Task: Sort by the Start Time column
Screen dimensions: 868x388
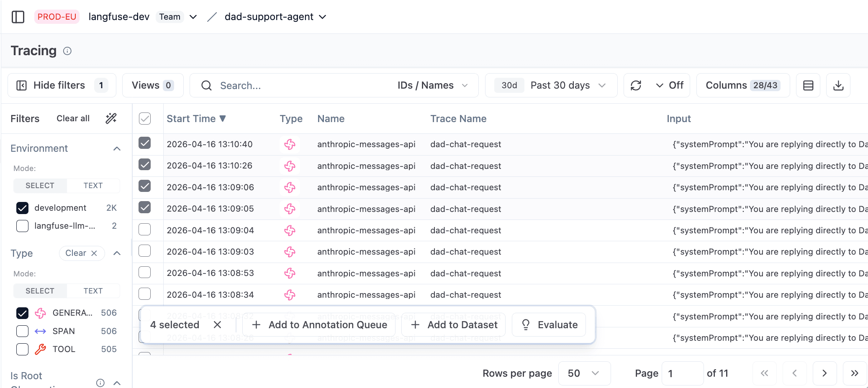Action: tap(196, 119)
